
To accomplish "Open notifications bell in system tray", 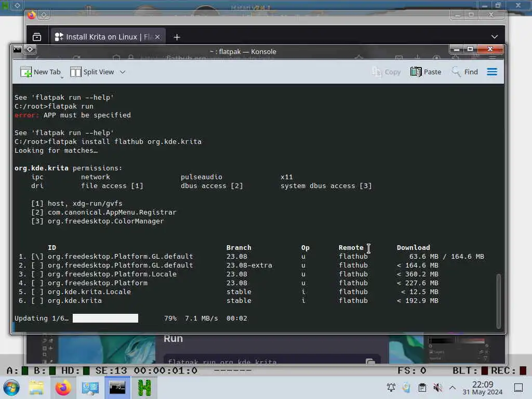I will [391, 387].
